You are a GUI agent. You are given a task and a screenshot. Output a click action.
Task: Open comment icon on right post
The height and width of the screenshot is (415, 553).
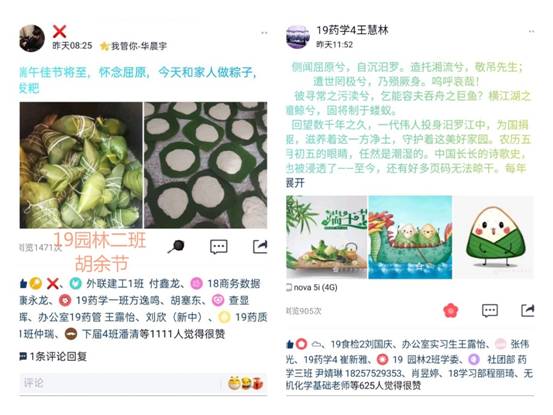point(490,311)
